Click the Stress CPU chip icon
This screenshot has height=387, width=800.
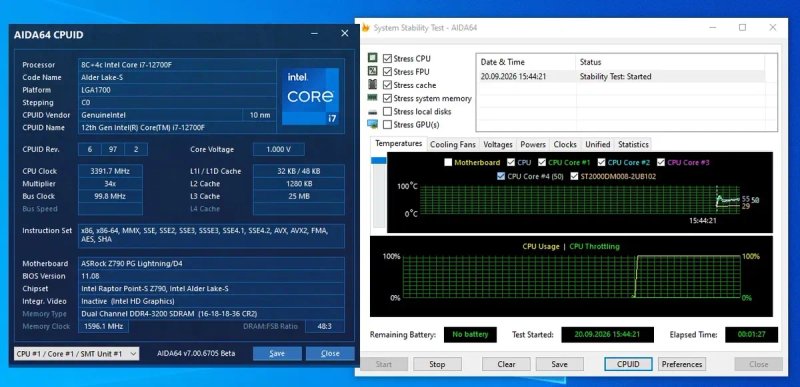372,58
